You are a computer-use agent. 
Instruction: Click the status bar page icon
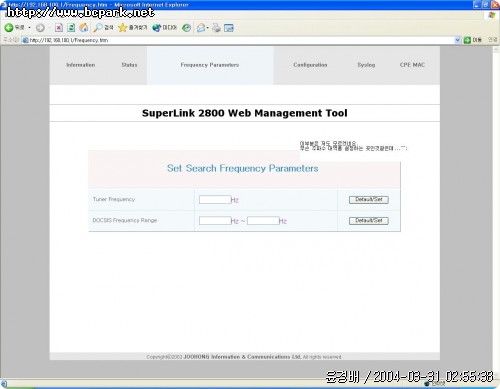coord(4,384)
